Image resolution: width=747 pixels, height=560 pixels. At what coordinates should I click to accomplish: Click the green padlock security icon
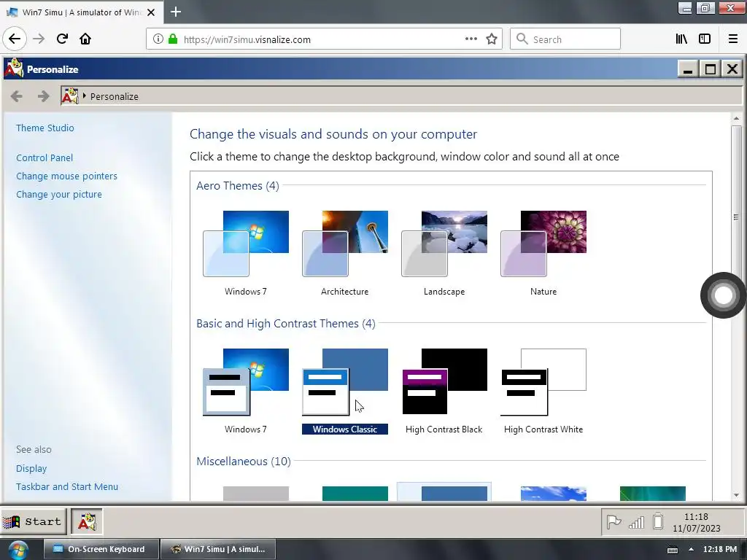coord(173,39)
